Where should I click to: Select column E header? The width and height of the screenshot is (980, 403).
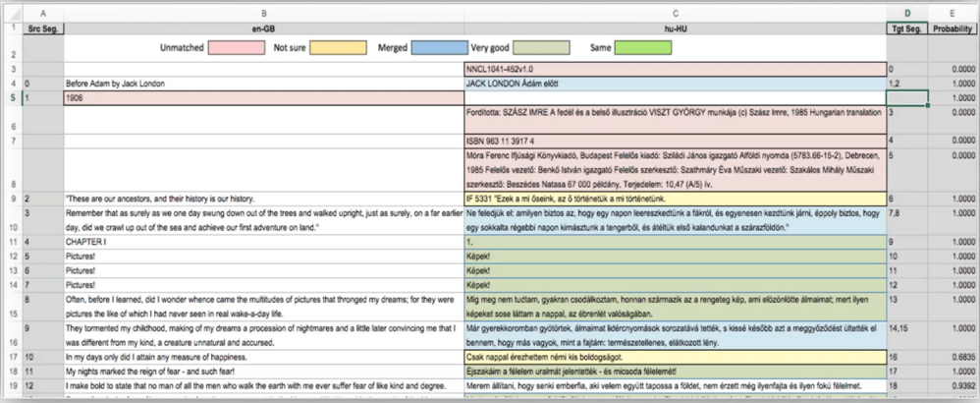tap(952, 13)
